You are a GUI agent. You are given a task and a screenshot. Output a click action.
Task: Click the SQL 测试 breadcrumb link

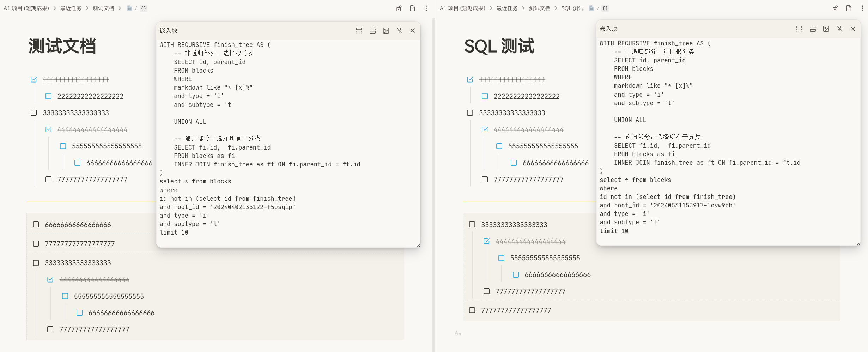pos(572,8)
